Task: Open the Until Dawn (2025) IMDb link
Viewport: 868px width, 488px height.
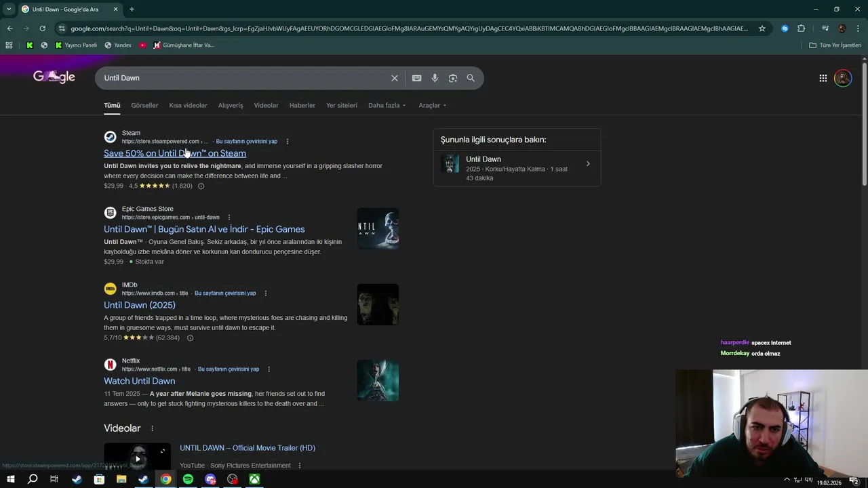Action: (140, 305)
